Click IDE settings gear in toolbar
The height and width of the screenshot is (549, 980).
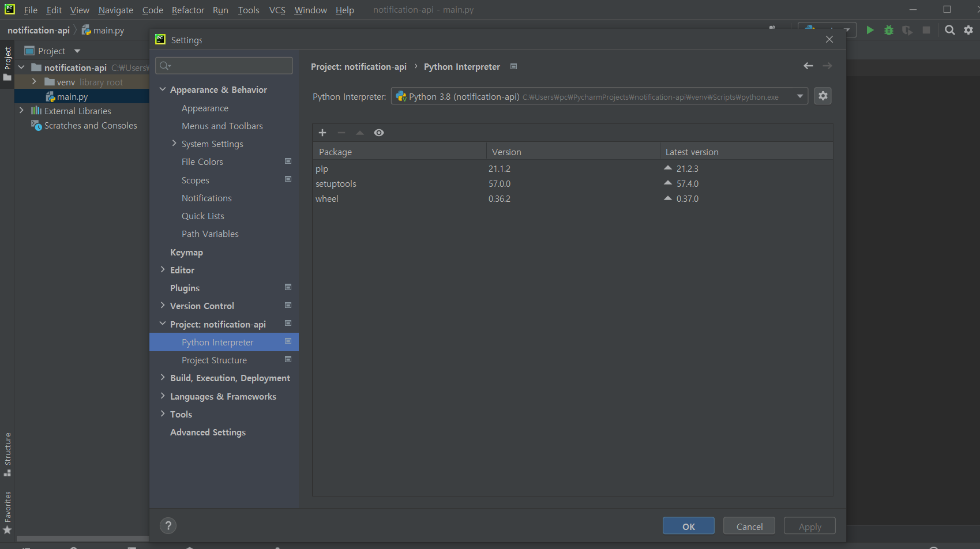968,30
